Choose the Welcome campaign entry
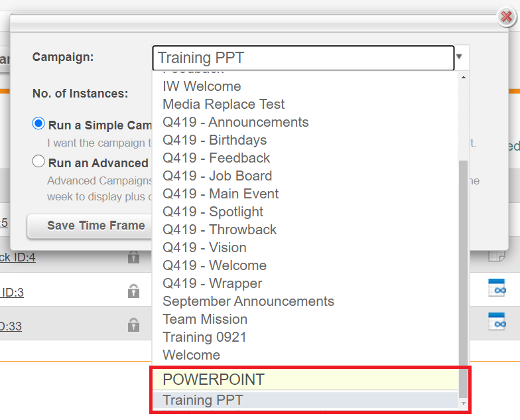The width and height of the screenshot is (520, 420). (191, 355)
